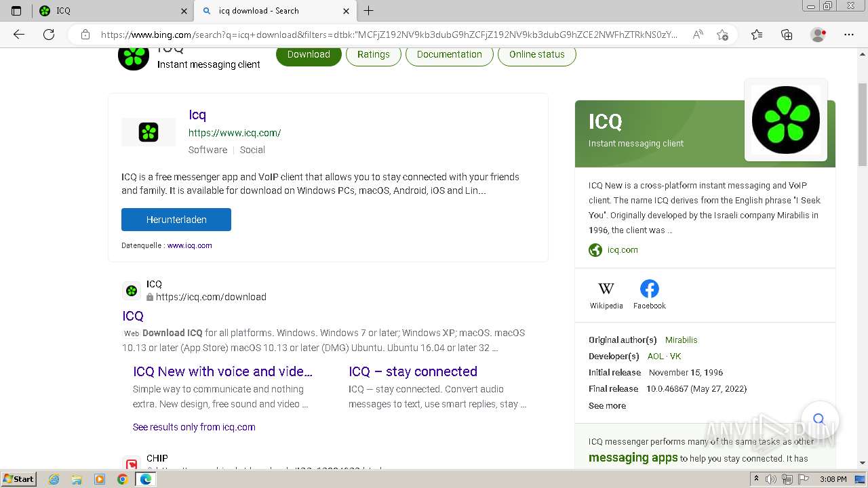This screenshot has height=488, width=868.
Task: Open the Favorites list icon
Action: (757, 35)
